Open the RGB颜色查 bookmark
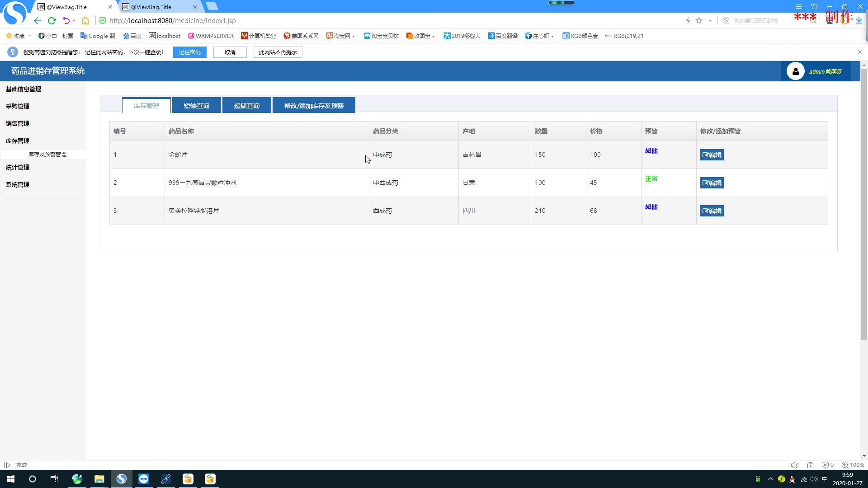 [x=580, y=36]
